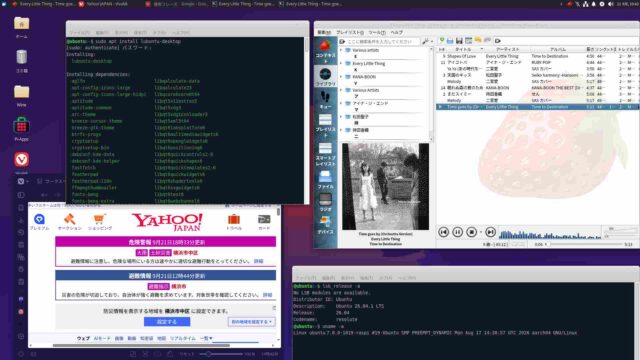Image resolution: width=640 pixels, height=360 pixels.
Task: Open the ホーム desktop folder icon
Action: [x=22, y=27]
